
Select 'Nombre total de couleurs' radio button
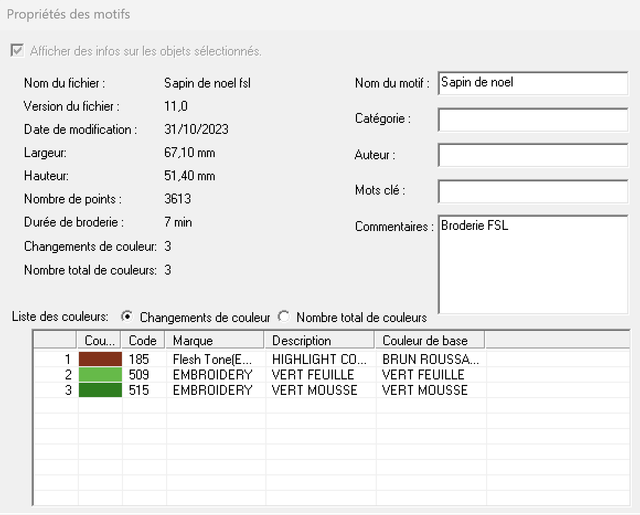point(284,317)
